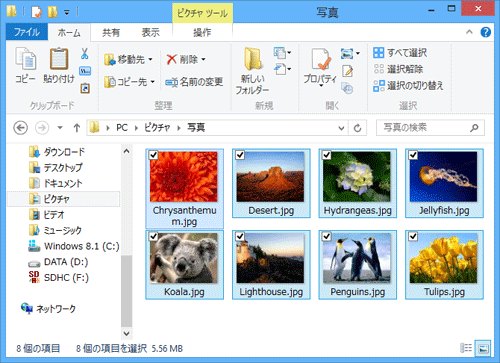Uncheck the Chrysanthemum.jpg checkbox
The height and width of the screenshot is (363, 500).
[x=153, y=155]
